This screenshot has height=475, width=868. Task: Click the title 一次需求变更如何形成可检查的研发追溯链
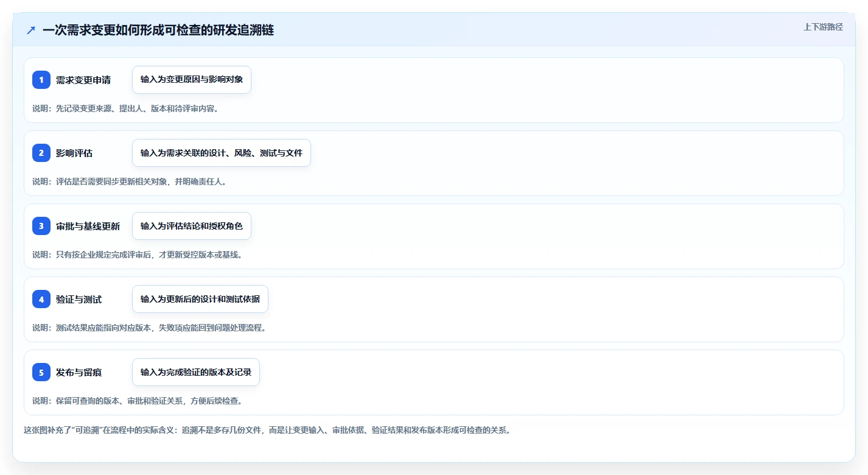click(158, 30)
